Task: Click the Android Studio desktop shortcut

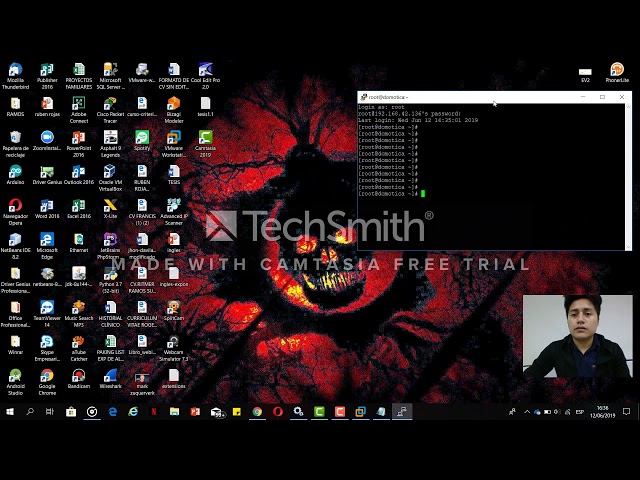Action: (x=15, y=382)
